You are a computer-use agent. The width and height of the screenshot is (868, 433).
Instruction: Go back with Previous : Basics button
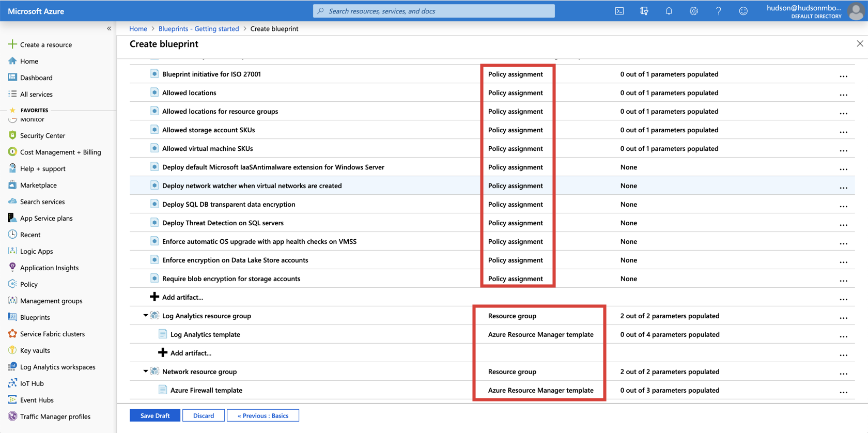pyautogui.click(x=263, y=415)
